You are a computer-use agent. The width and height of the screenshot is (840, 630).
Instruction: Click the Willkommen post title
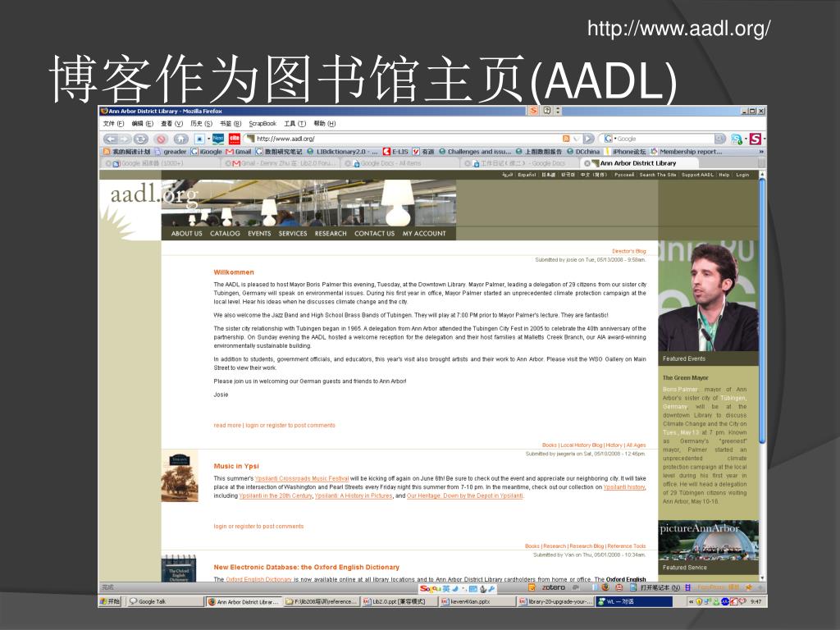[234, 272]
